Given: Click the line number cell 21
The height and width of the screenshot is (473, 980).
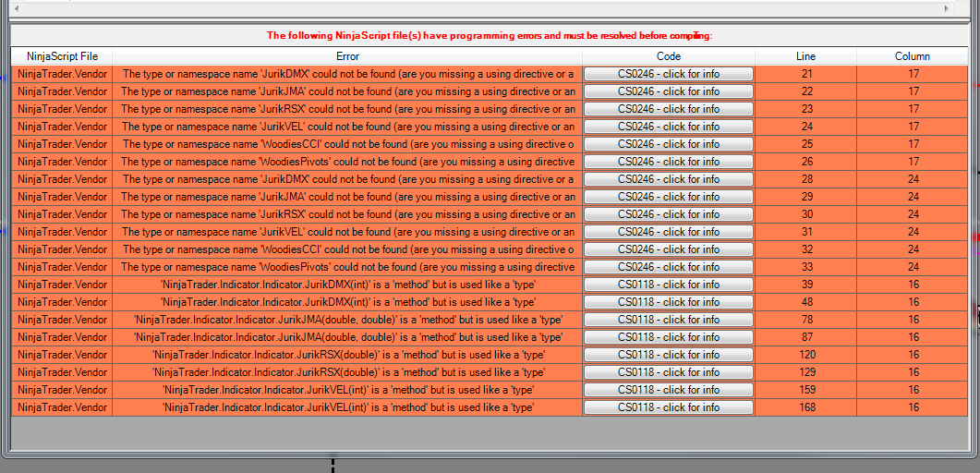Looking at the screenshot, I should pos(805,74).
